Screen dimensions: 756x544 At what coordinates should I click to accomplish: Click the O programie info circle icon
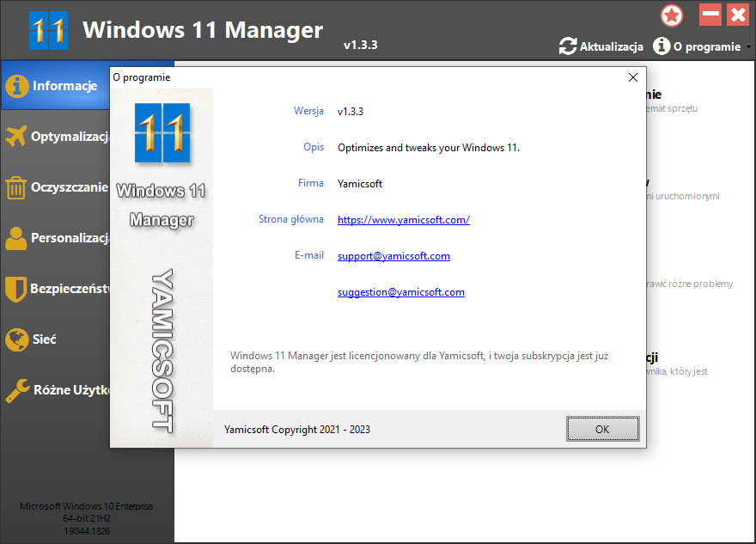[x=661, y=46]
